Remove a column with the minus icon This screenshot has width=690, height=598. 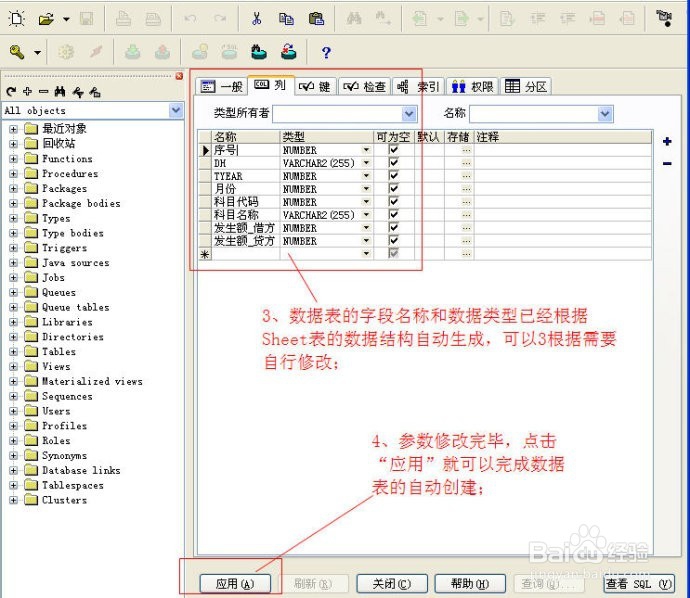(667, 163)
